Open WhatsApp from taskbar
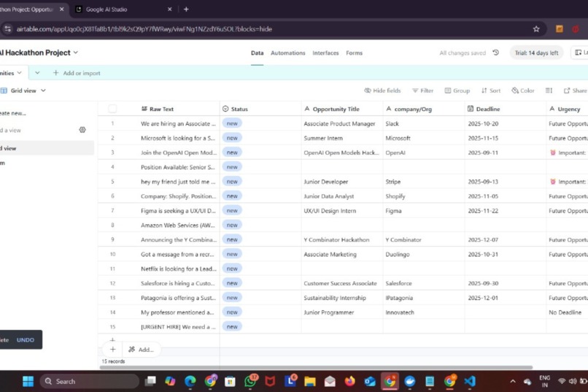 [x=250, y=381]
